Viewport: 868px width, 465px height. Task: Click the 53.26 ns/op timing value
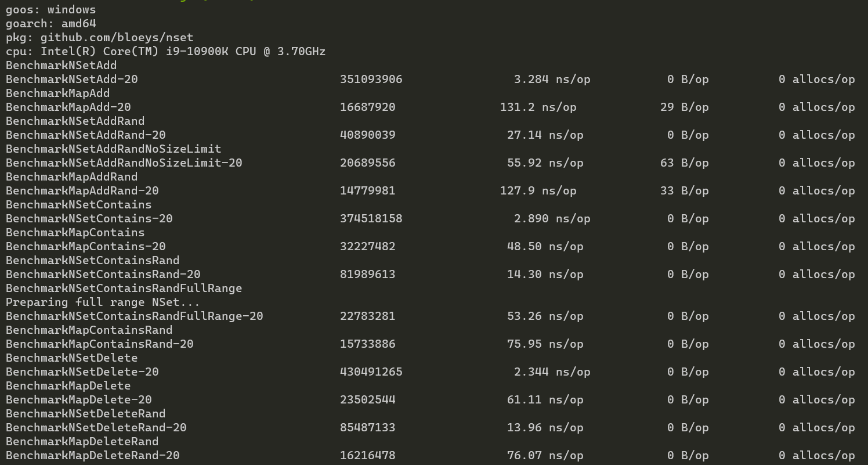[x=545, y=316]
